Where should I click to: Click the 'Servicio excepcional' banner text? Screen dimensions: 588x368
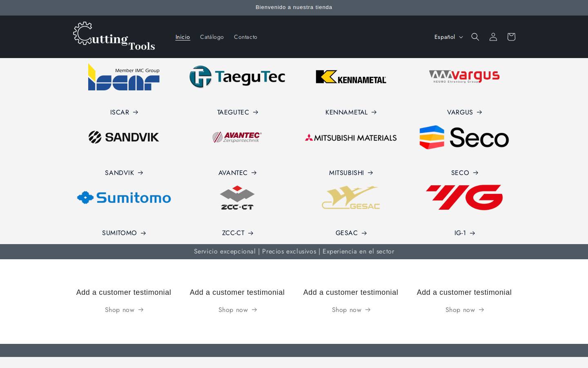coord(294,251)
